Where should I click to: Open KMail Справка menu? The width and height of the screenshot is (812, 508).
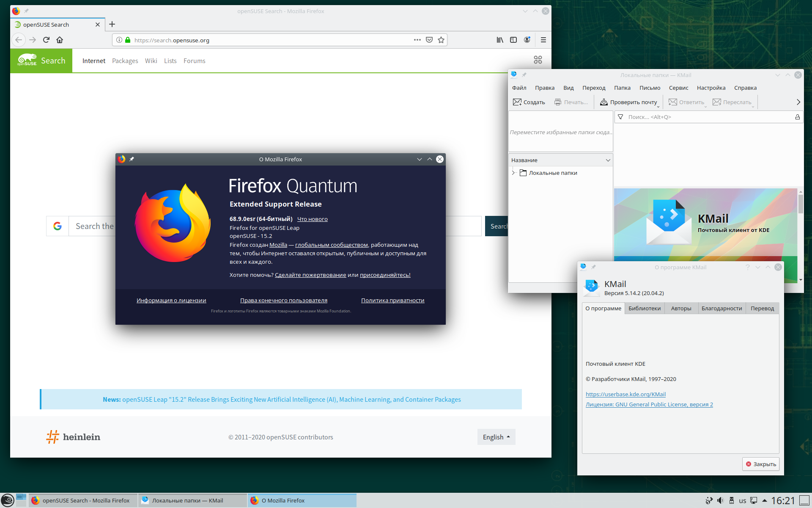tap(745, 88)
